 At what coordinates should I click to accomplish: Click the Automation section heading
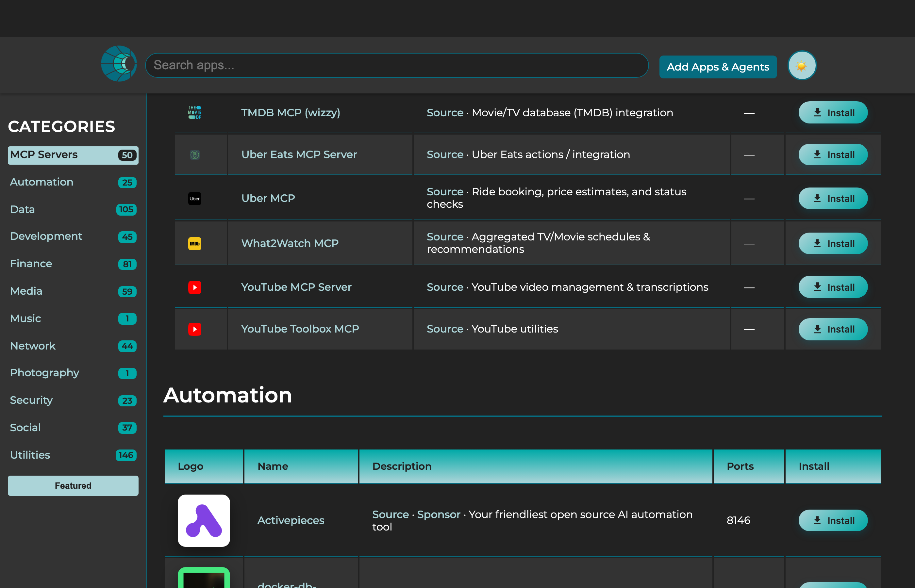pos(227,395)
